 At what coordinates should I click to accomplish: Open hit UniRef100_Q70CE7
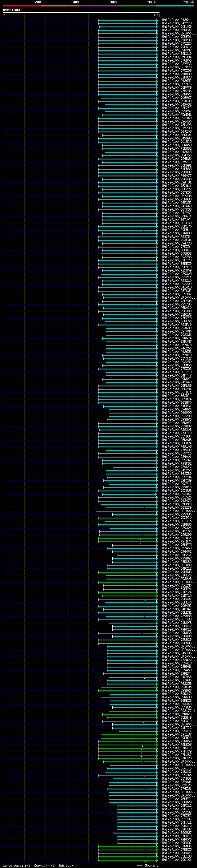coord(177,467)
